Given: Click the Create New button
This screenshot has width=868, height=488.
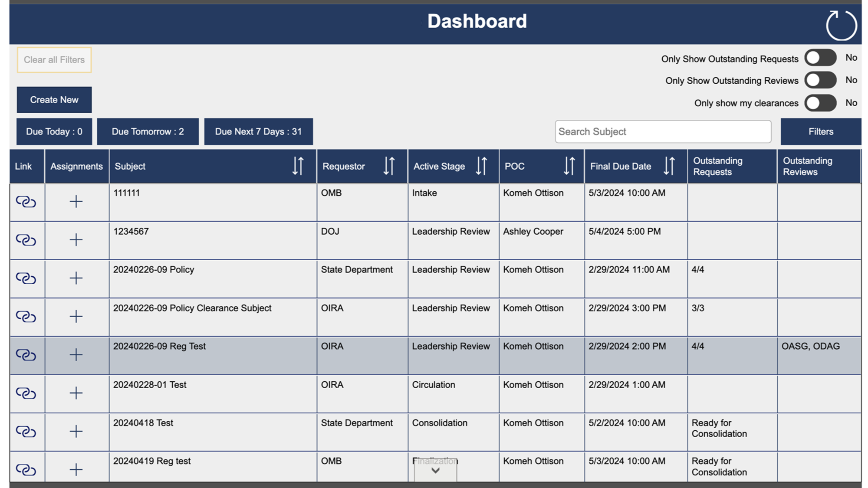Looking at the screenshot, I should click(x=54, y=100).
